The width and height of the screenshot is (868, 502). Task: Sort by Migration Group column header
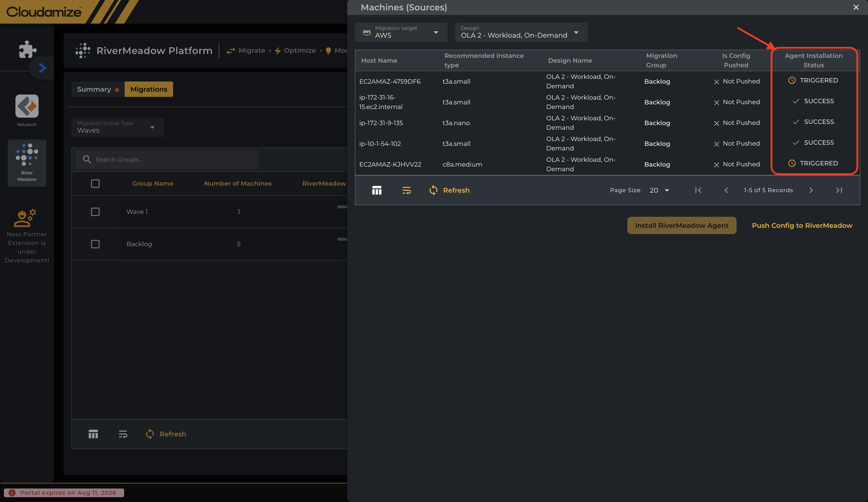pos(661,61)
